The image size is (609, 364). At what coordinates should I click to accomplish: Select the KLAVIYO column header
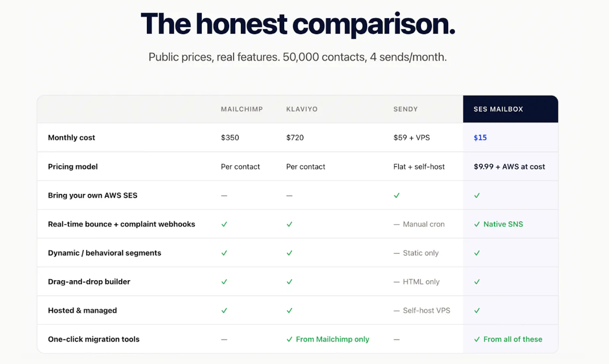302,109
